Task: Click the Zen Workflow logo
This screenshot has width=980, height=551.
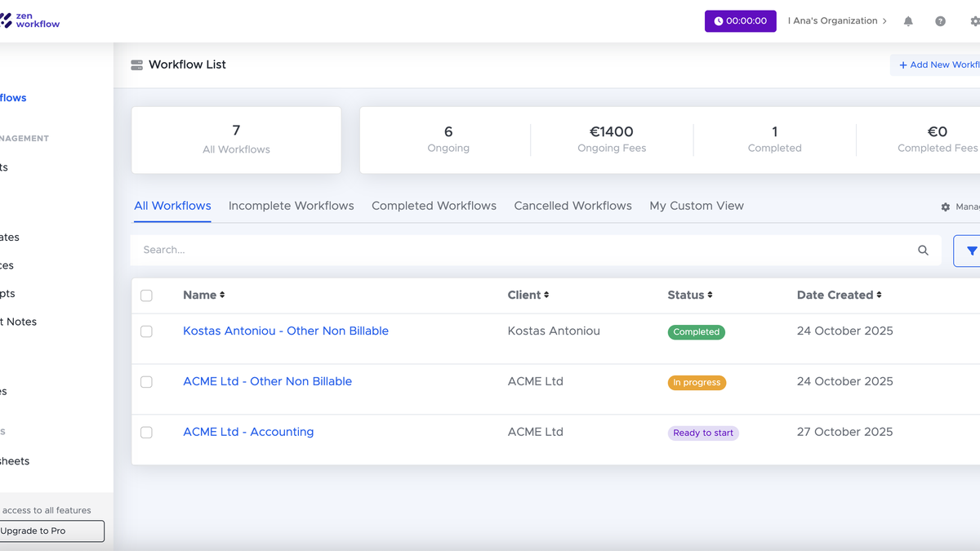Action: tap(29, 20)
